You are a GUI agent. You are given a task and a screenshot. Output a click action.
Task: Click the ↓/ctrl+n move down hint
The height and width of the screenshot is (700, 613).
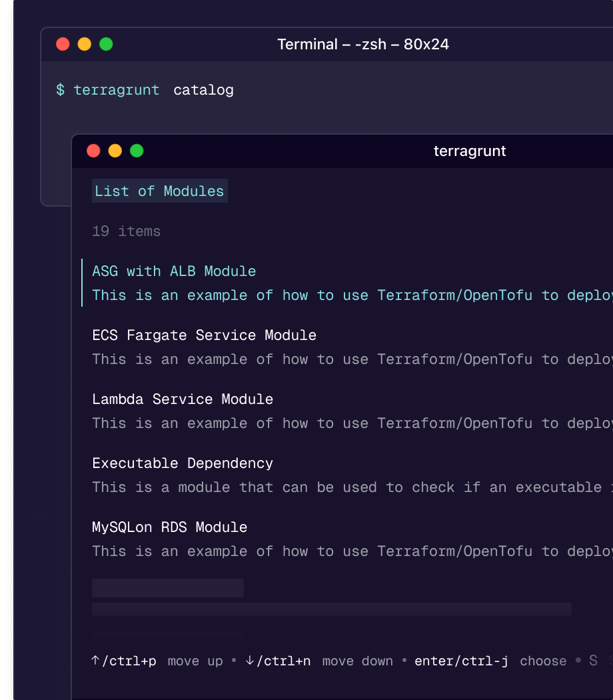point(319,661)
